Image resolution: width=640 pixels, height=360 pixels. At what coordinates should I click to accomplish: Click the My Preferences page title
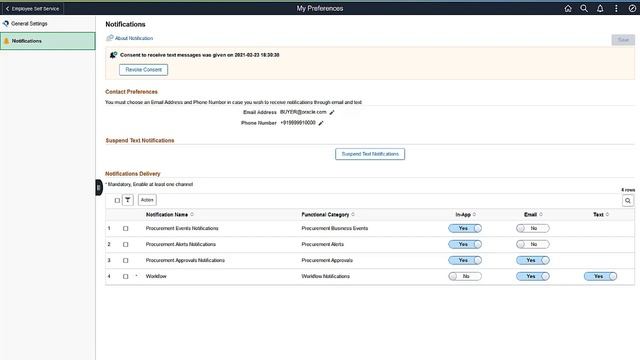[320, 8]
